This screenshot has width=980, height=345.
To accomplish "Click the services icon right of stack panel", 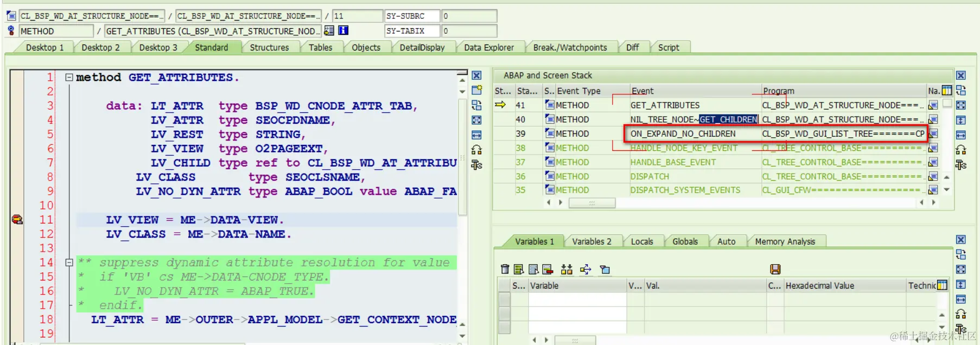I will 960,150.
